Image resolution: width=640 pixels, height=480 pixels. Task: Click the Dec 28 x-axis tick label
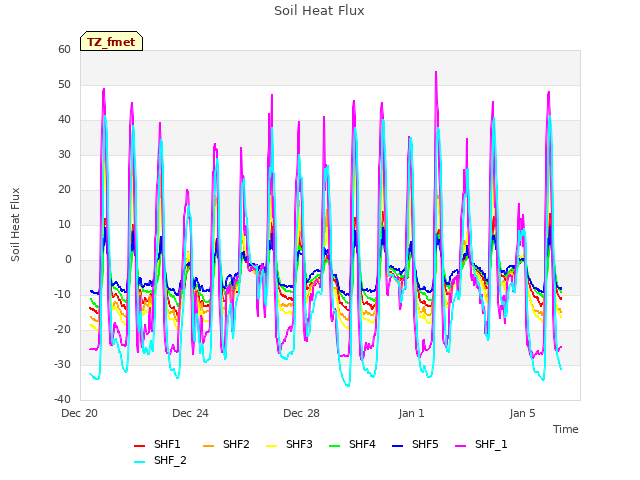tap(301, 413)
